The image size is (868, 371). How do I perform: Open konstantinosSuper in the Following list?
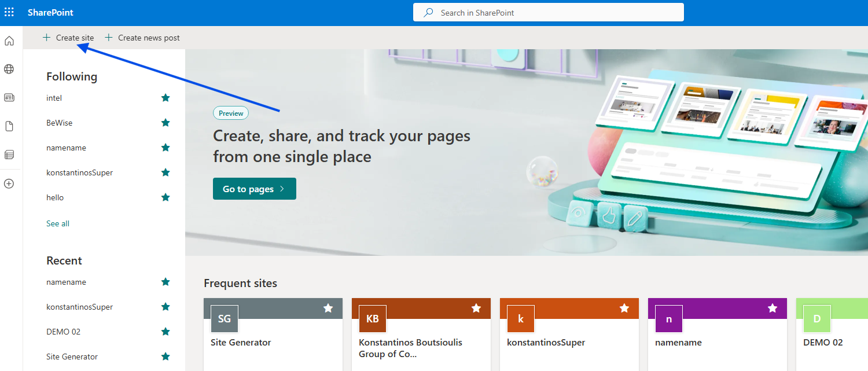tap(79, 172)
